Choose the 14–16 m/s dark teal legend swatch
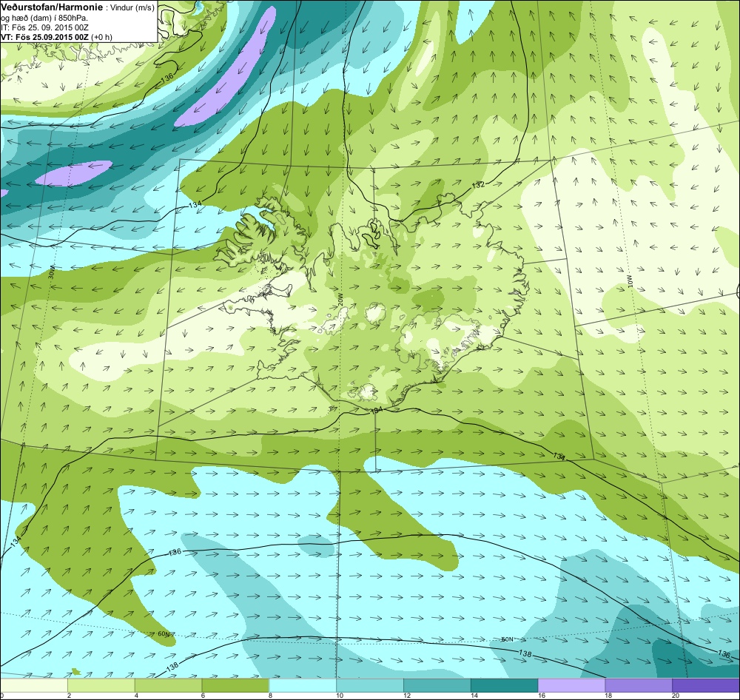This screenshot has width=740, height=700. pyautogui.click(x=505, y=685)
